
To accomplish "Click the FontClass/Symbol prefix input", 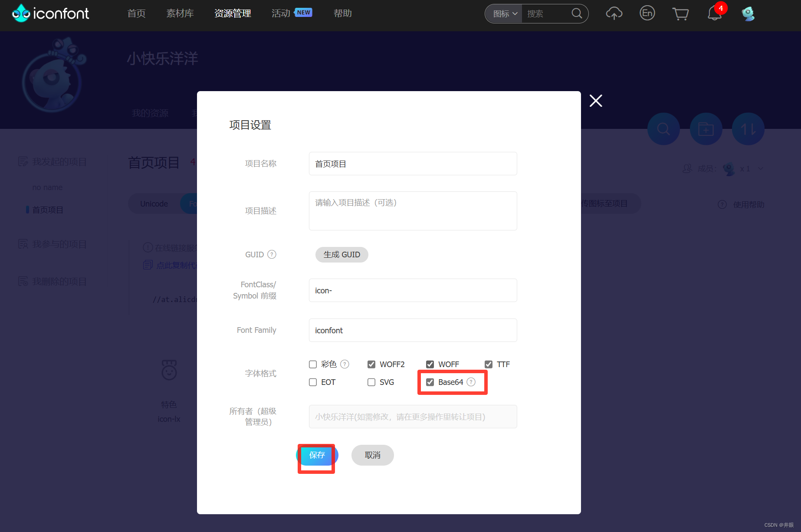I will tap(413, 290).
